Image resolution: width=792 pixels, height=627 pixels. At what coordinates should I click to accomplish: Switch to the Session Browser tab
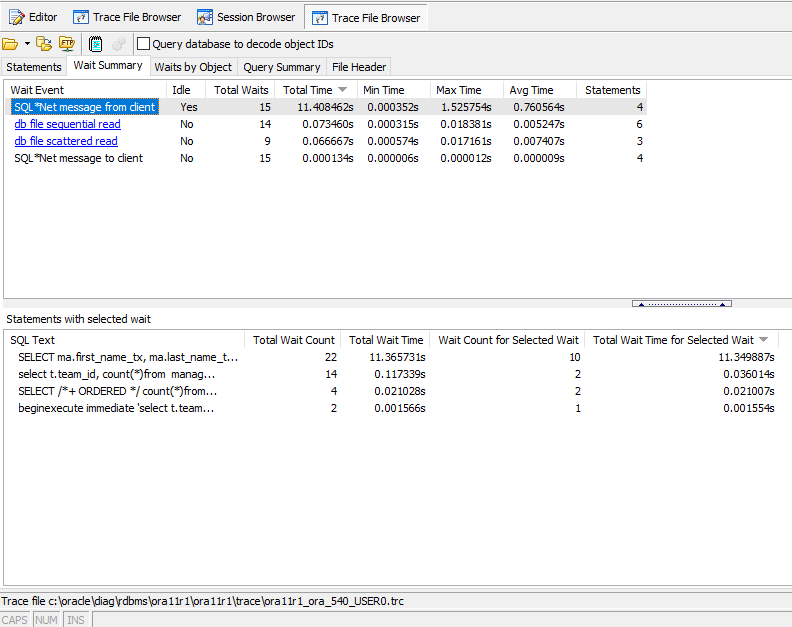[x=246, y=17]
